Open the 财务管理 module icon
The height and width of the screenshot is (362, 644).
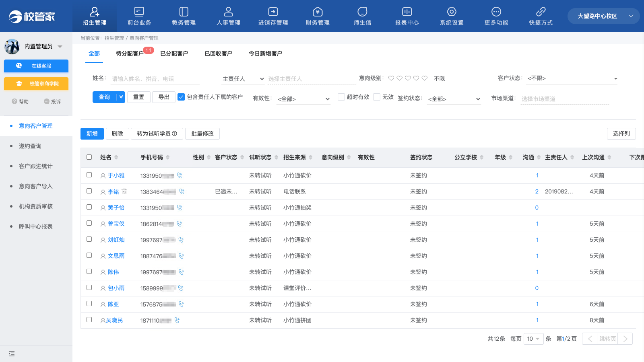pos(318,12)
